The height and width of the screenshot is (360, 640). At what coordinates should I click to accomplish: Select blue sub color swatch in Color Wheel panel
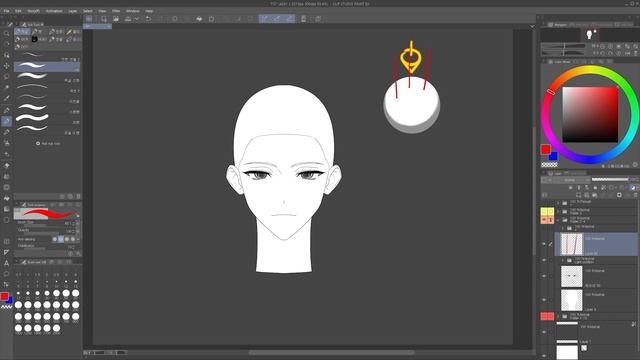tap(554, 156)
